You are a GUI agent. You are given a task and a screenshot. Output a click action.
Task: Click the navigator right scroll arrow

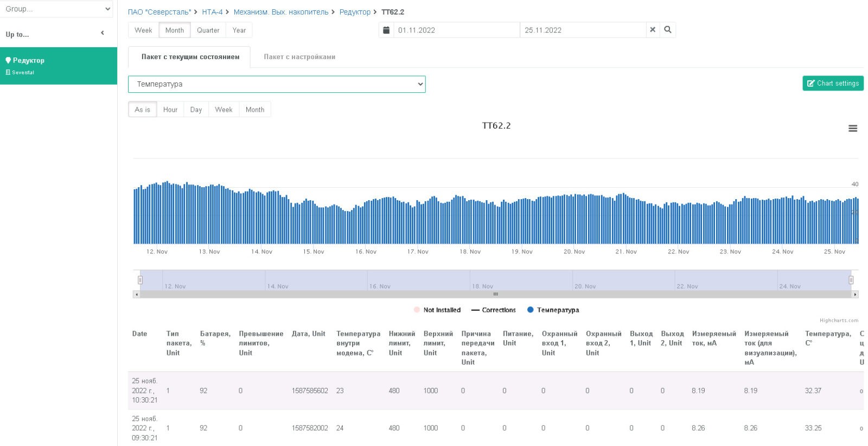point(856,294)
